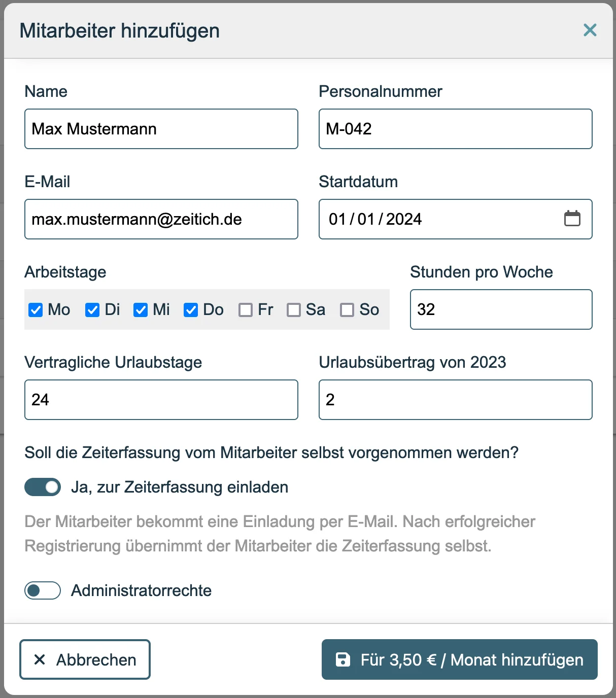Viewport: 616px width, 698px height.
Task: Click the Abbrechen button
Action: click(85, 659)
